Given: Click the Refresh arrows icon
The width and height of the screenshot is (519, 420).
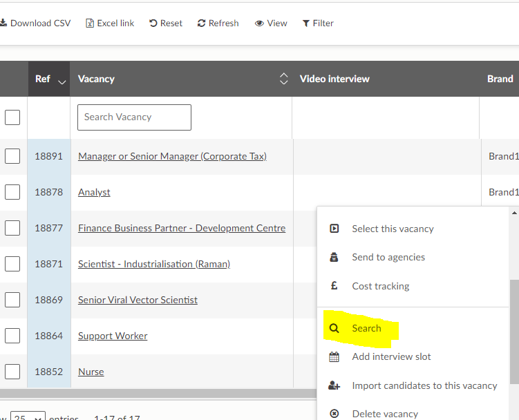Looking at the screenshot, I should 202,23.
